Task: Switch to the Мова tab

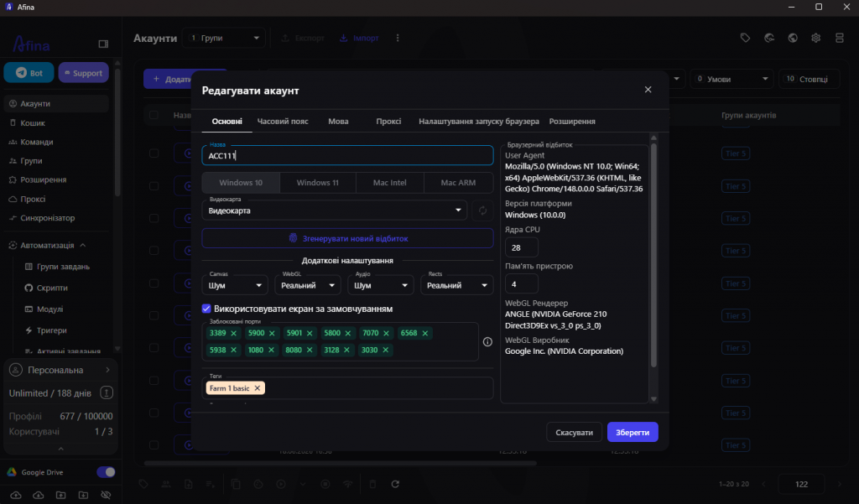Action: (x=338, y=121)
